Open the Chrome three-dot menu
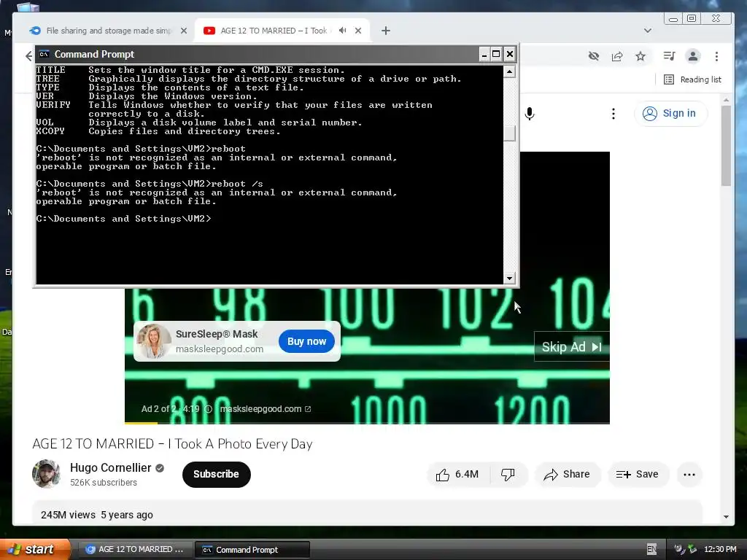 (x=716, y=56)
